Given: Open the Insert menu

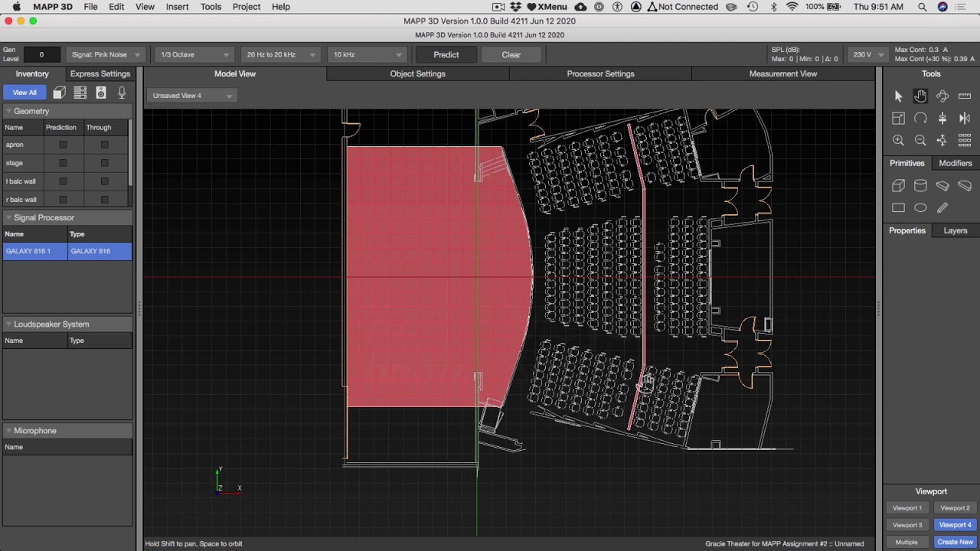Looking at the screenshot, I should click(x=177, y=7).
